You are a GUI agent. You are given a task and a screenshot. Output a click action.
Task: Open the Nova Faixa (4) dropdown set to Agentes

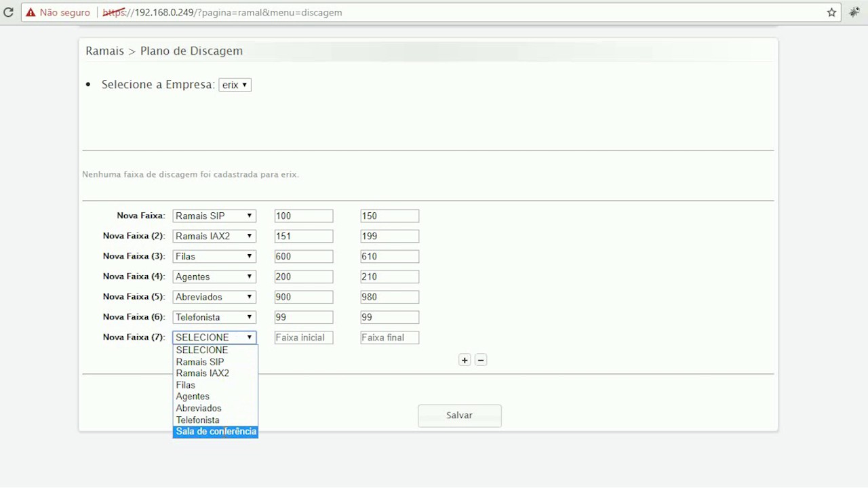pos(214,277)
